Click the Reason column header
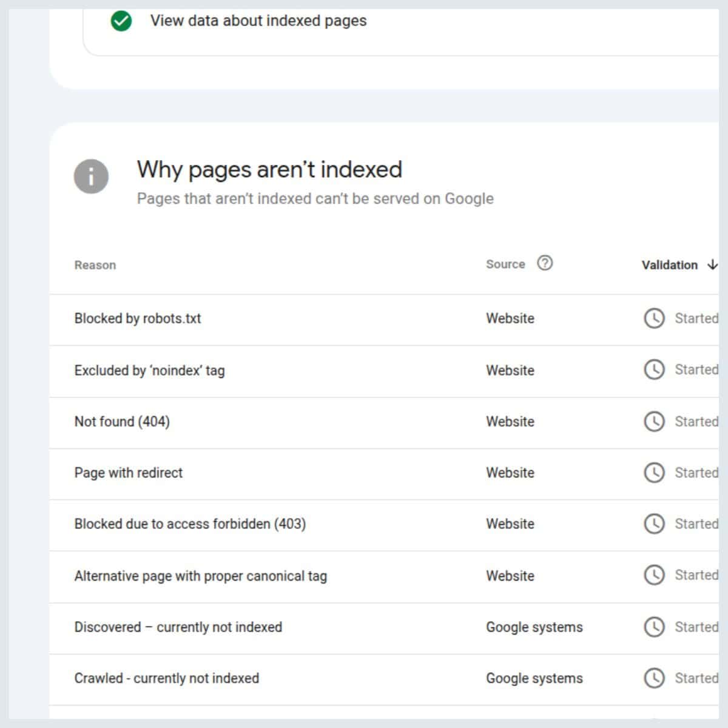This screenshot has width=728, height=728. (95, 265)
